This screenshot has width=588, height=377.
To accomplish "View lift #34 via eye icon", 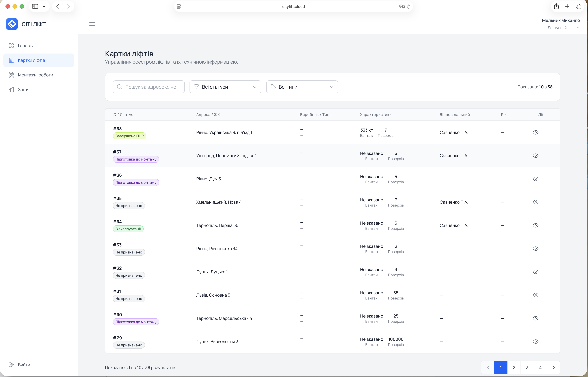I will 535,225.
